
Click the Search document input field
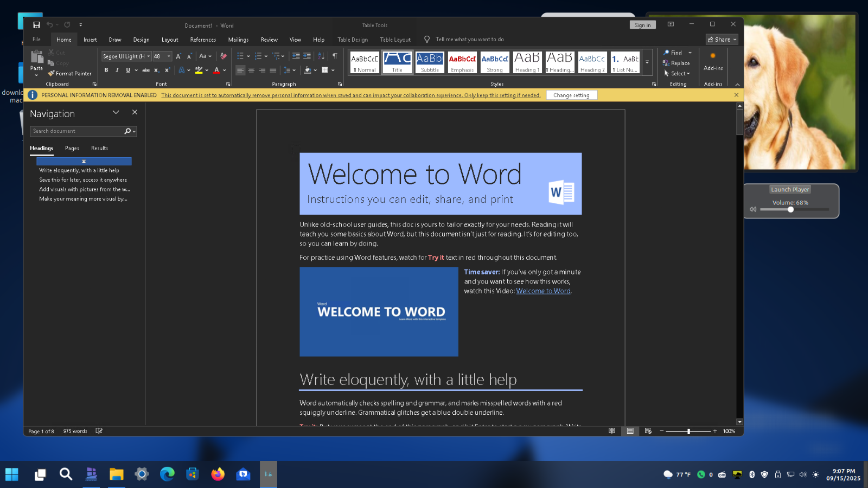[76, 131]
